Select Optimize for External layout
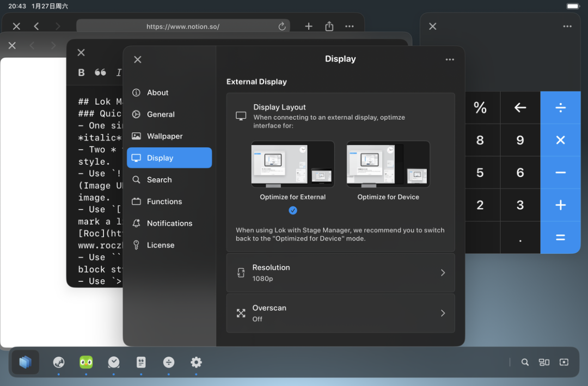588x386 pixels. pyautogui.click(x=292, y=171)
